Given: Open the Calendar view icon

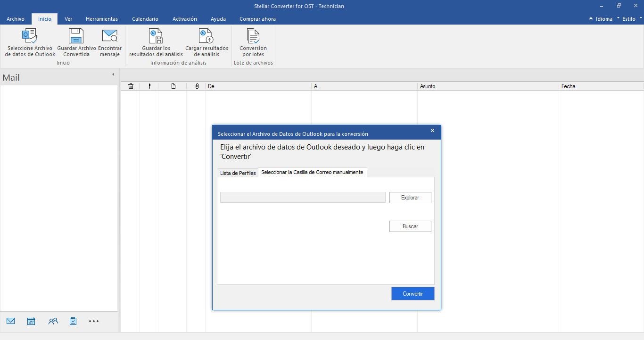Looking at the screenshot, I should [31, 321].
